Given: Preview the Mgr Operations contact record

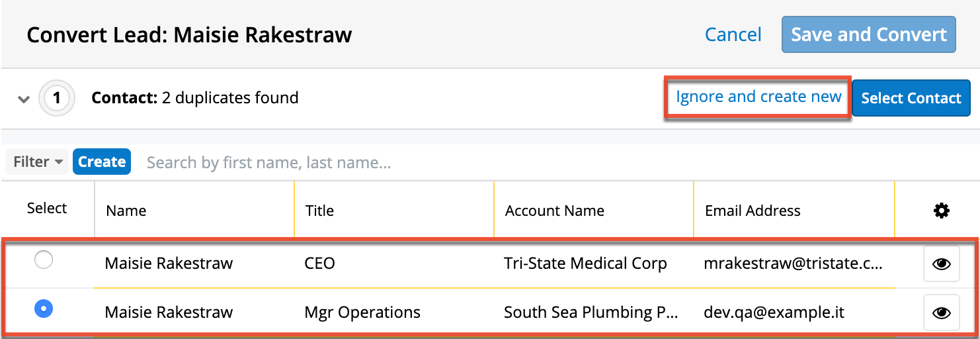Looking at the screenshot, I should (941, 312).
